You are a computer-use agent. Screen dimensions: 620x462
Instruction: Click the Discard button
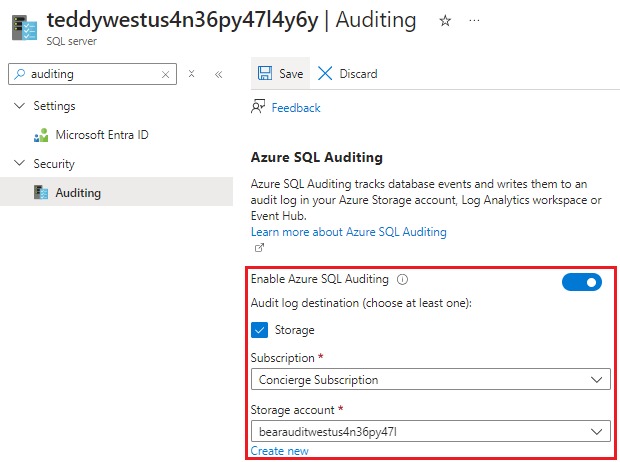[x=348, y=73]
